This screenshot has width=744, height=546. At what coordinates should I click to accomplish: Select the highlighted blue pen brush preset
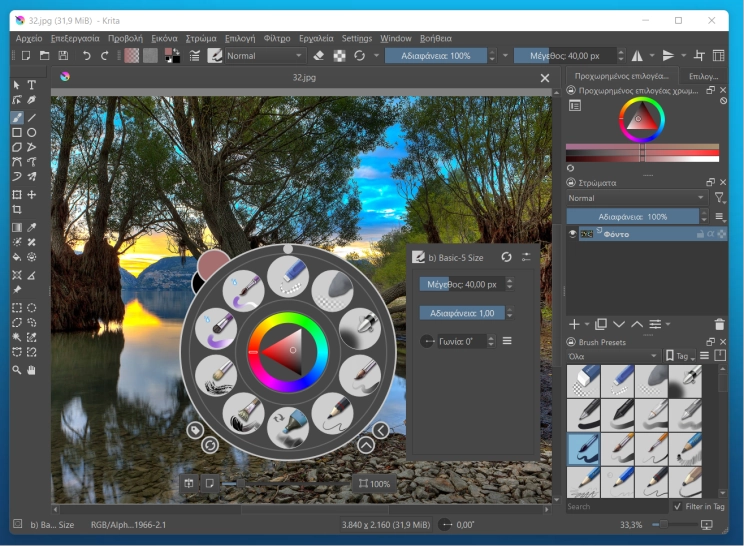[584, 449]
